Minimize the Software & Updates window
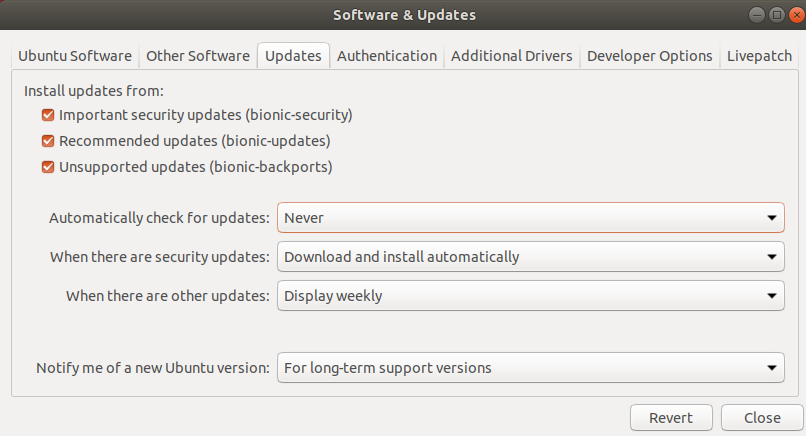 point(757,15)
